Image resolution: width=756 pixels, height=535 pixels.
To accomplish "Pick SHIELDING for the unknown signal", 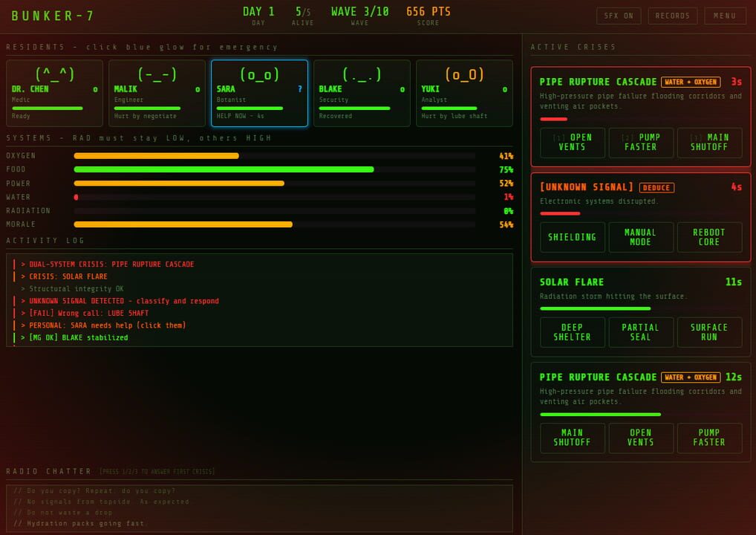I will click(571, 237).
